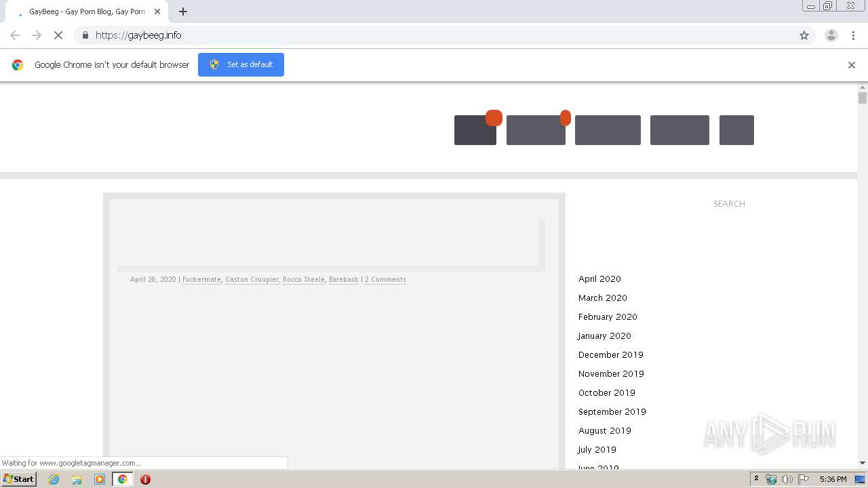Click Set as default button
This screenshot has width=868, height=488.
click(x=241, y=64)
